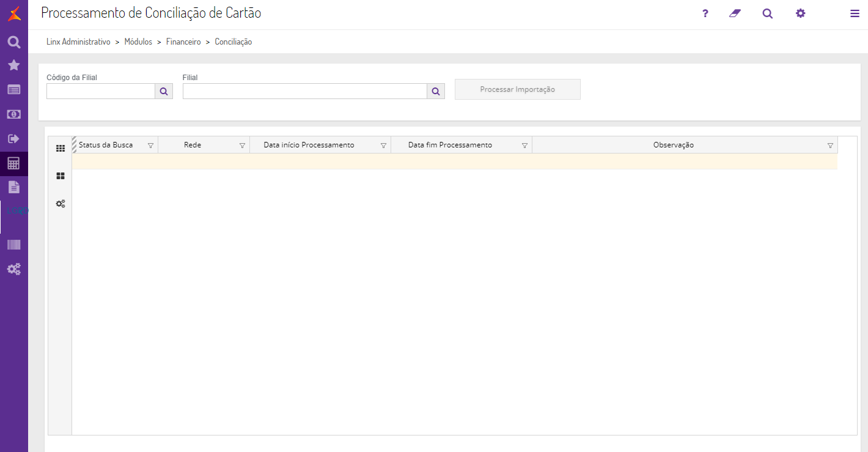Open filter for Data fim Processamento column
868x452 pixels.
524,146
